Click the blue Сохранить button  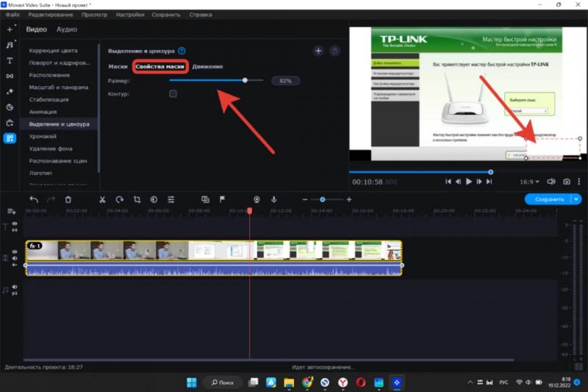[x=548, y=199]
